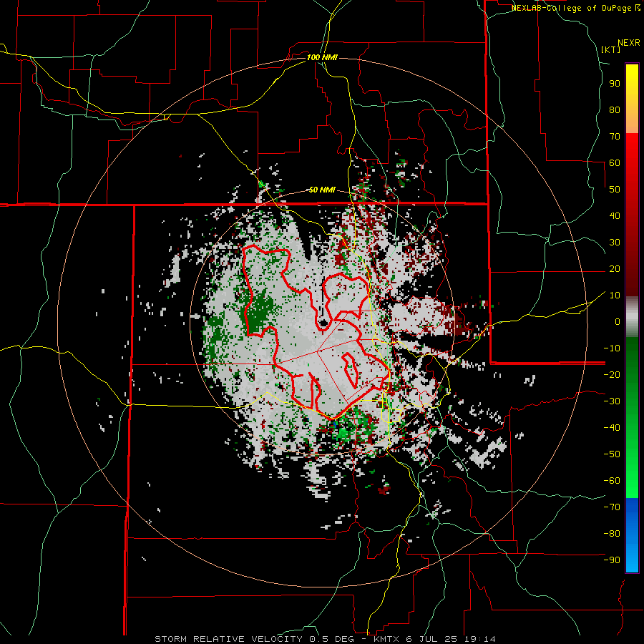Viewport: 644px width, 644px height.
Task: Click the 90 value on the velocity scale
Action: [615, 84]
